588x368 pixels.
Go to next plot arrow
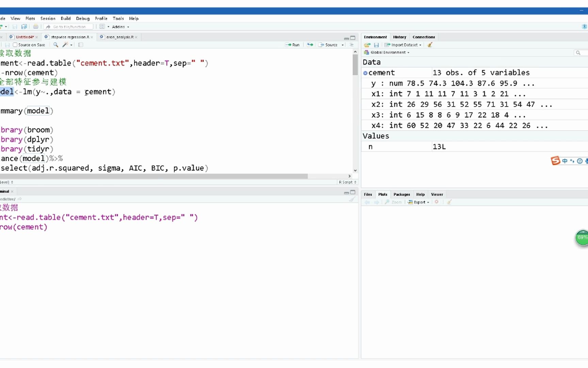tap(376, 202)
